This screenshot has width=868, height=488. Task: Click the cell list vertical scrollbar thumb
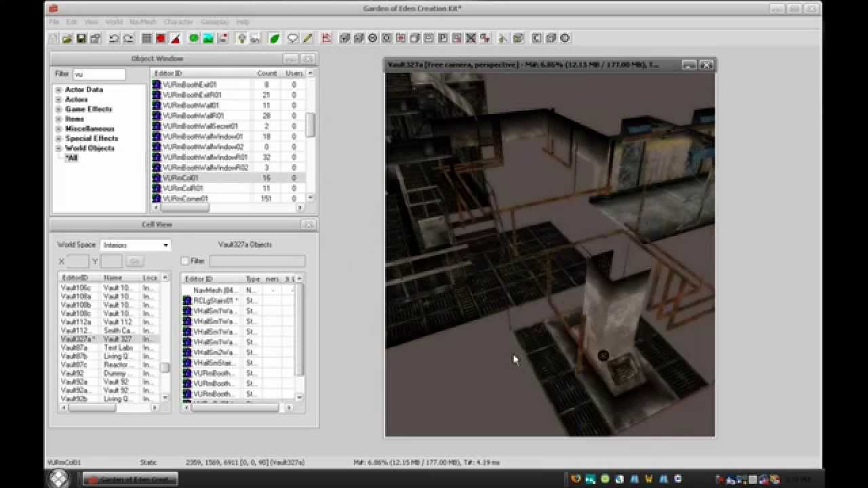coord(164,368)
